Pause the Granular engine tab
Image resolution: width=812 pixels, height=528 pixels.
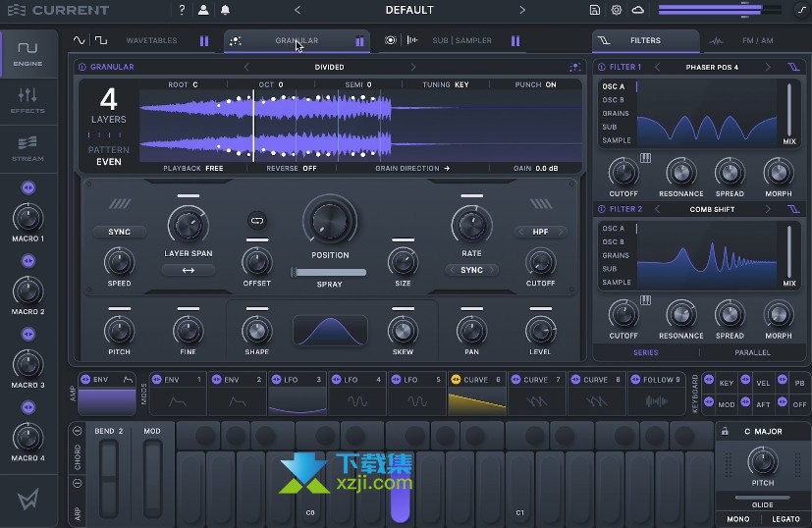pyautogui.click(x=359, y=41)
